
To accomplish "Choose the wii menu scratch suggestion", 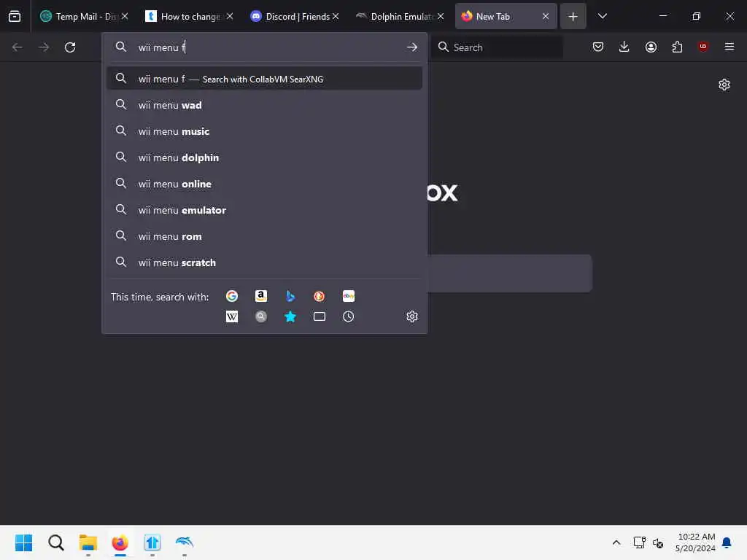I will point(264,262).
